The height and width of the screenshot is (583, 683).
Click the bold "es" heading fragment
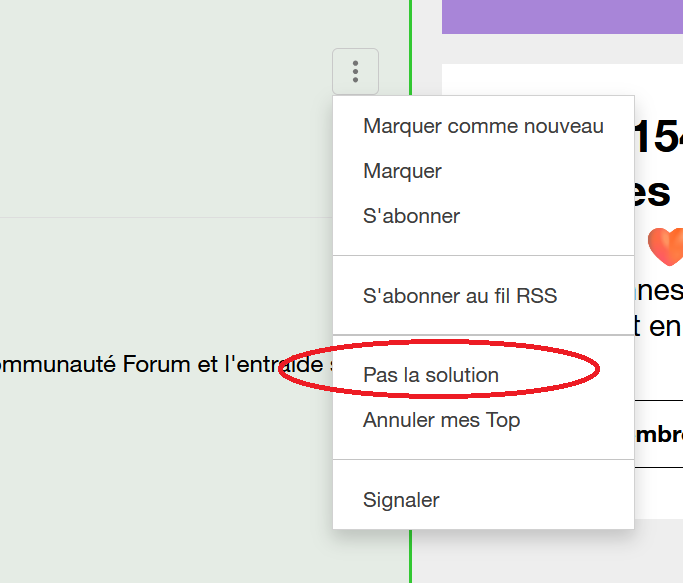point(652,190)
